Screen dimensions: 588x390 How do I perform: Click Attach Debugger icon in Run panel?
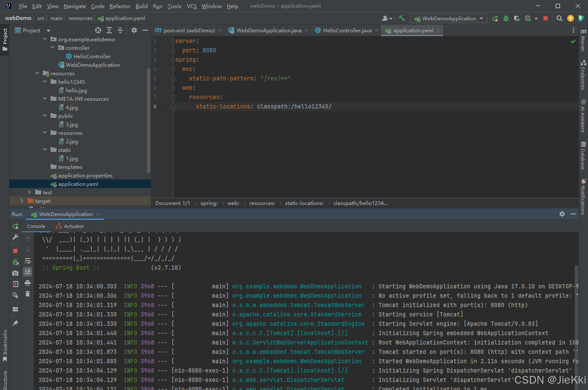(x=15, y=262)
